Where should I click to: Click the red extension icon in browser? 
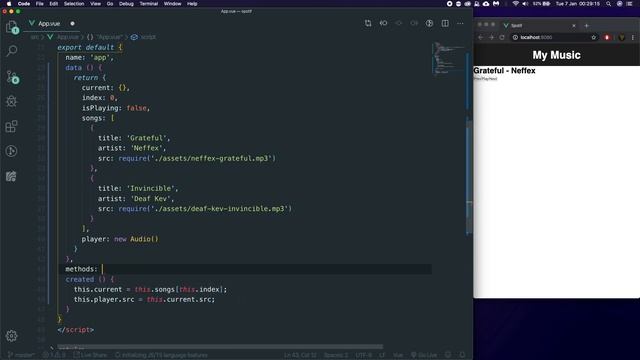coord(607,37)
